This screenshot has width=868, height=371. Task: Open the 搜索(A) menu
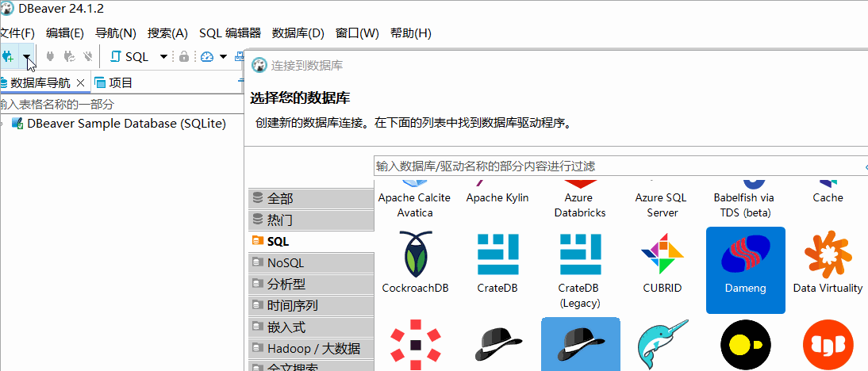(x=167, y=33)
